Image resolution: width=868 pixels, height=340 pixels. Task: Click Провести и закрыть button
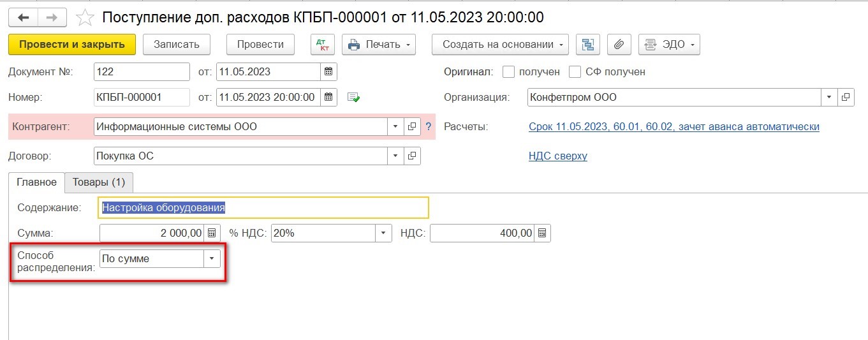point(72,44)
